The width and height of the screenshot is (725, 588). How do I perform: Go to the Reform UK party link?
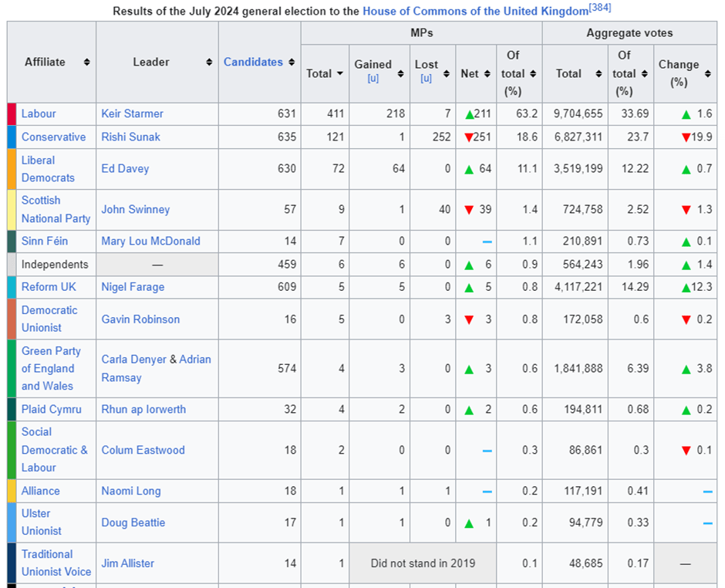pyautogui.click(x=49, y=286)
